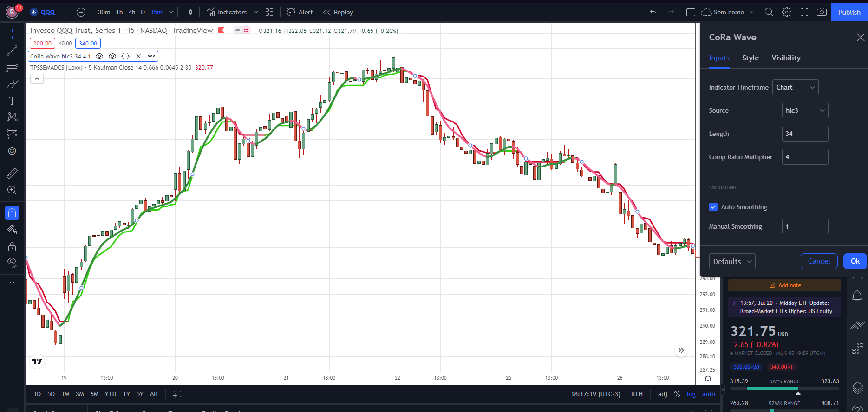Open the candlestick chart style menu
Screen dimensions: 868x412
pos(189,12)
